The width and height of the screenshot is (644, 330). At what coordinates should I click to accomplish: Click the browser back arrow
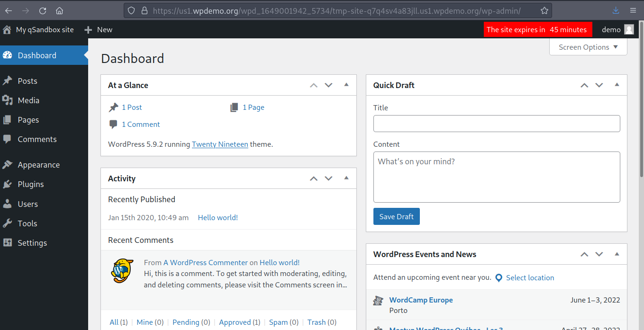[x=9, y=10]
